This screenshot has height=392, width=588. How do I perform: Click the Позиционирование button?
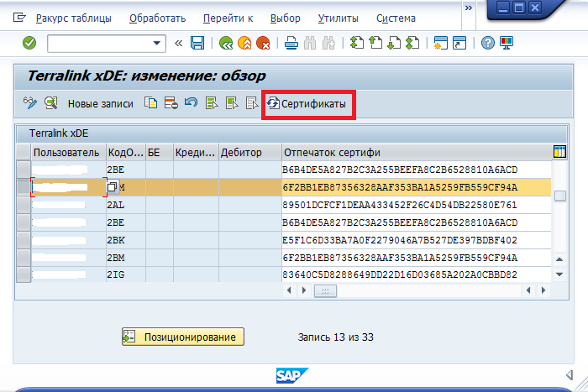(183, 337)
